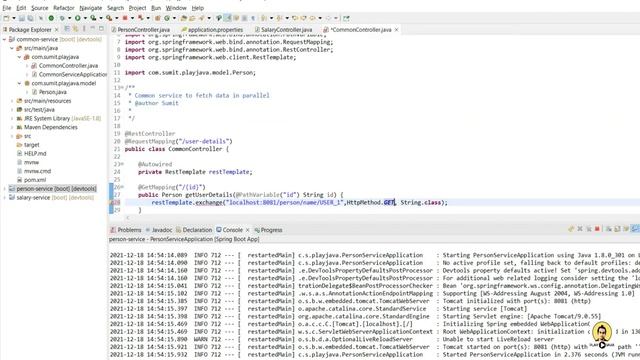Click Remove All Terminated Launches in Console
Screen dimensions: 640x360
589,229
